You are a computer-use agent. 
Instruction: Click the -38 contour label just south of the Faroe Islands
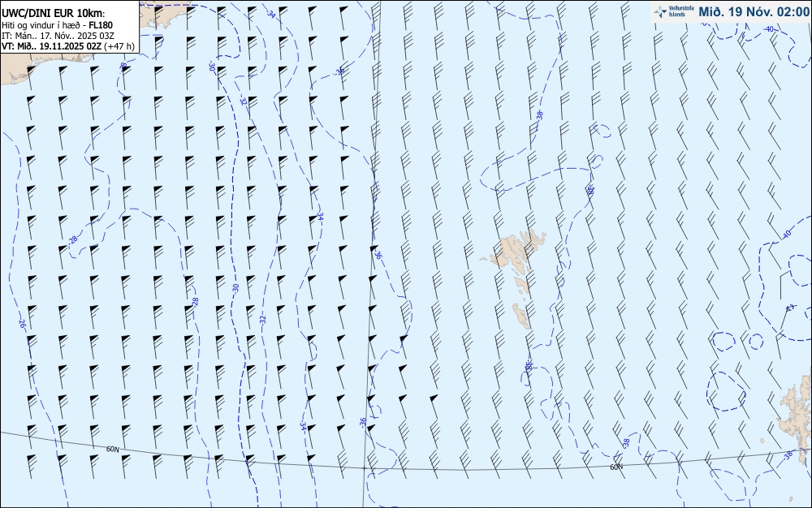tap(529, 366)
